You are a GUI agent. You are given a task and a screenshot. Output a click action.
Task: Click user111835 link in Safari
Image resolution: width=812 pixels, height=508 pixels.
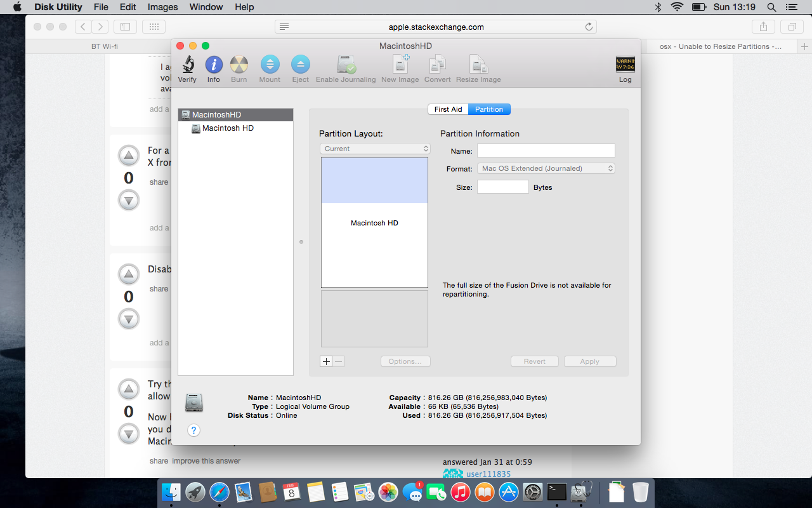pos(488,474)
